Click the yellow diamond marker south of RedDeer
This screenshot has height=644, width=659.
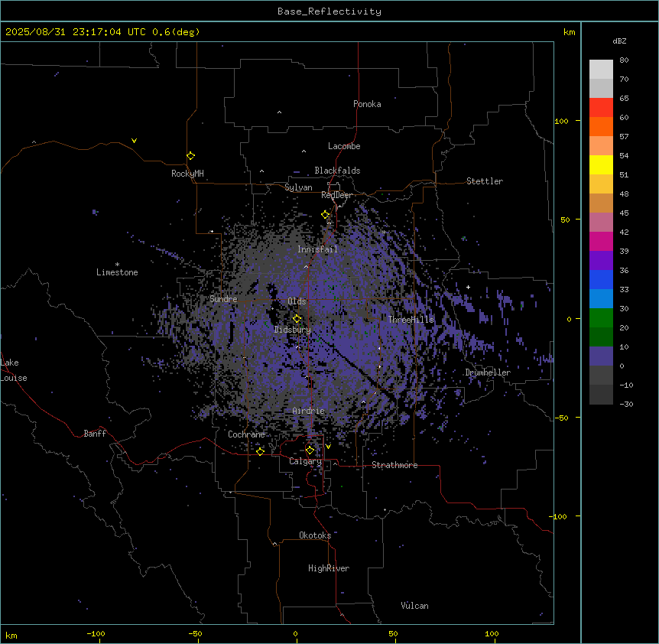[x=325, y=214]
